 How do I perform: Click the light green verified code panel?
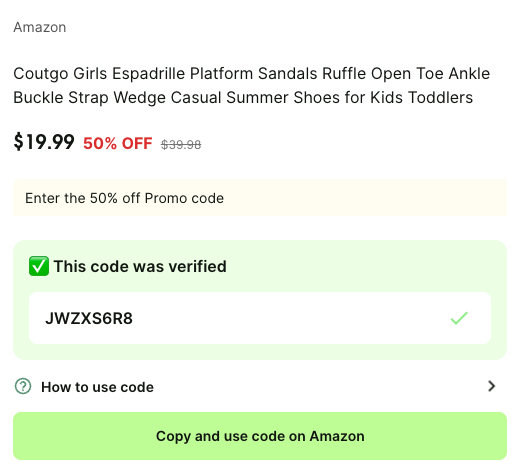click(x=260, y=300)
